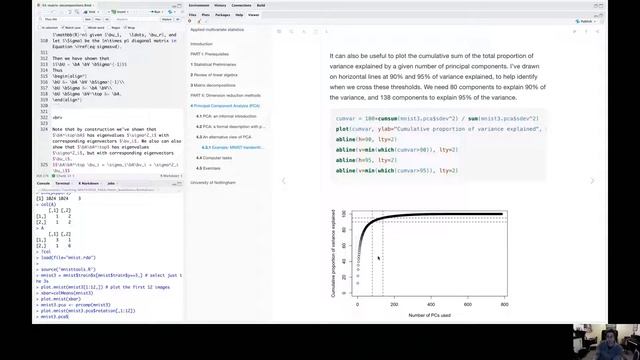This screenshot has height=360, width=640.
Task: Click the Prev button in find bar
Action: pos(98,19)
